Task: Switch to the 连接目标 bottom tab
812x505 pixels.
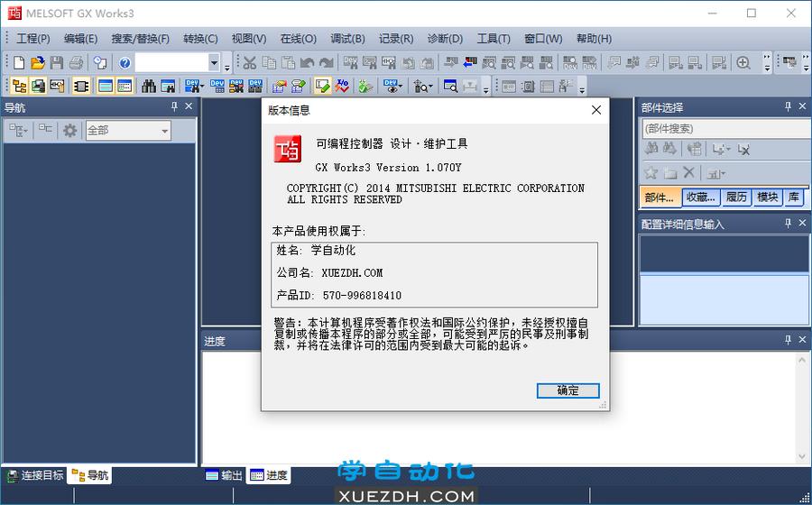Action: point(35,475)
